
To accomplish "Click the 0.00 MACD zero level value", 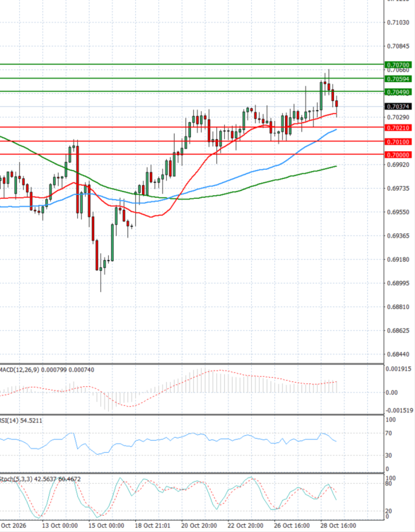I will click(392, 392).
